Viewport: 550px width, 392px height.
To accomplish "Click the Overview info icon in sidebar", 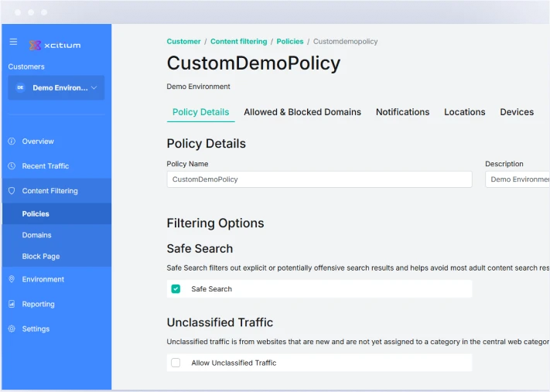I will (x=12, y=141).
